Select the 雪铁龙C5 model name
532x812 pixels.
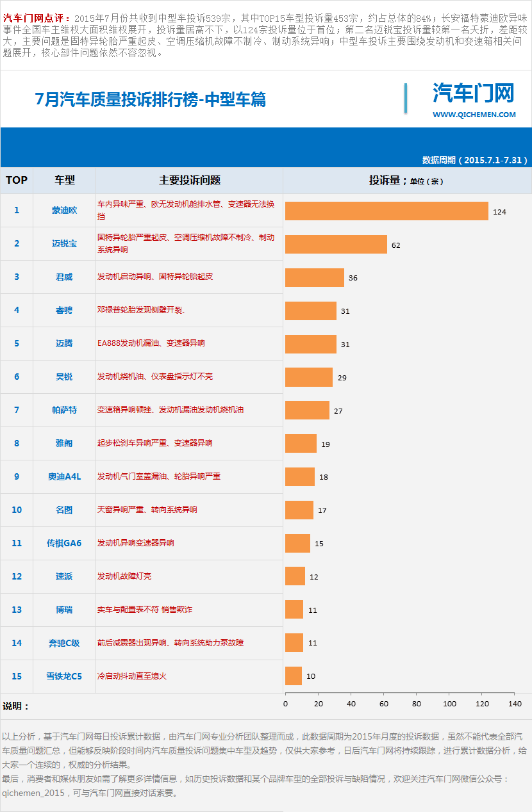point(64,676)
